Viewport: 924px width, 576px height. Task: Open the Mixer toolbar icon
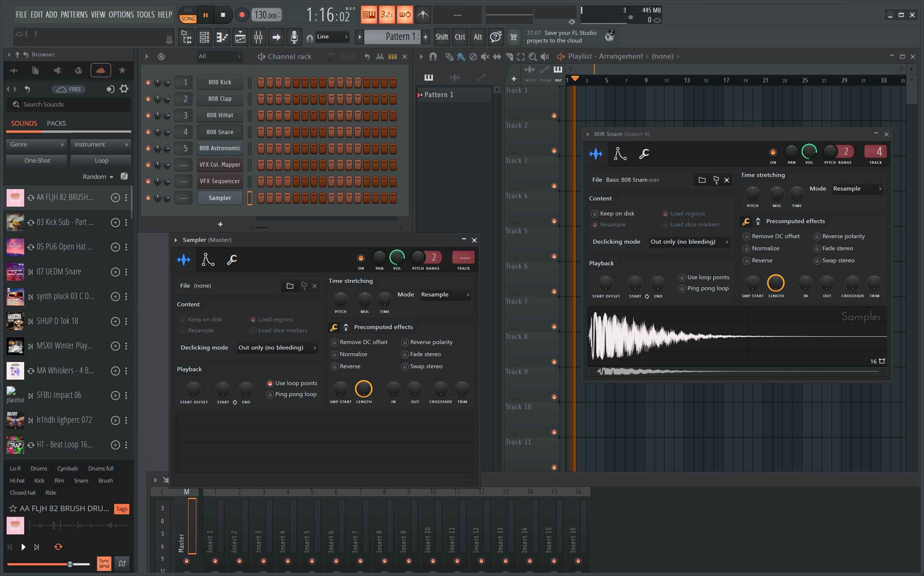[x=258, y=37]
